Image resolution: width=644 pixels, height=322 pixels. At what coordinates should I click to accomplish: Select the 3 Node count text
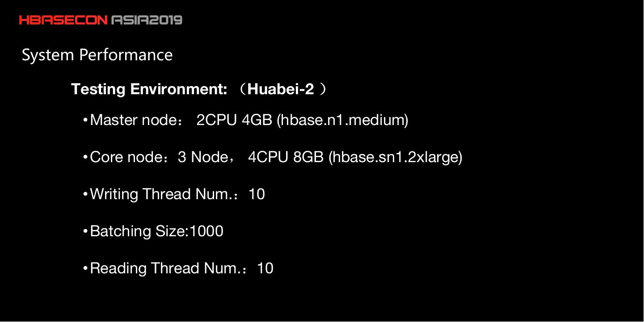point(202,157)
